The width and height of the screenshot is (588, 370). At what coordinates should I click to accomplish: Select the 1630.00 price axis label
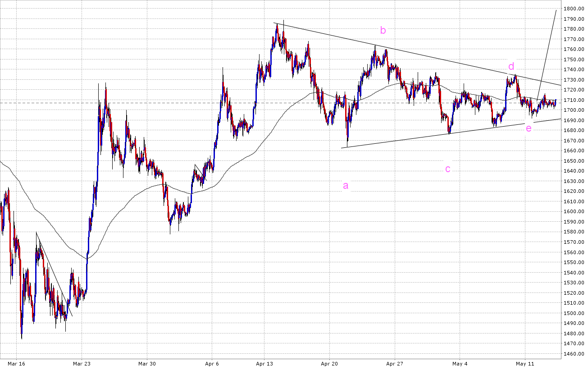(575, 181)
